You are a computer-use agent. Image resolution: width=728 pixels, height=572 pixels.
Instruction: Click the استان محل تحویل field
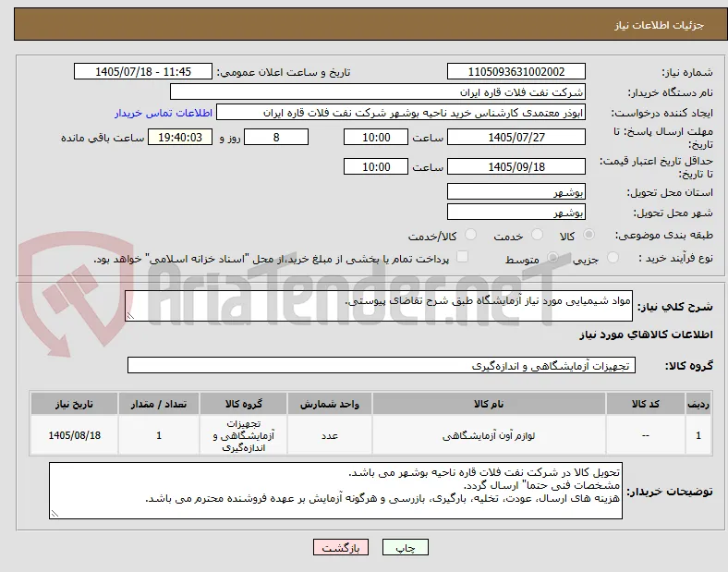coord(516,192)
